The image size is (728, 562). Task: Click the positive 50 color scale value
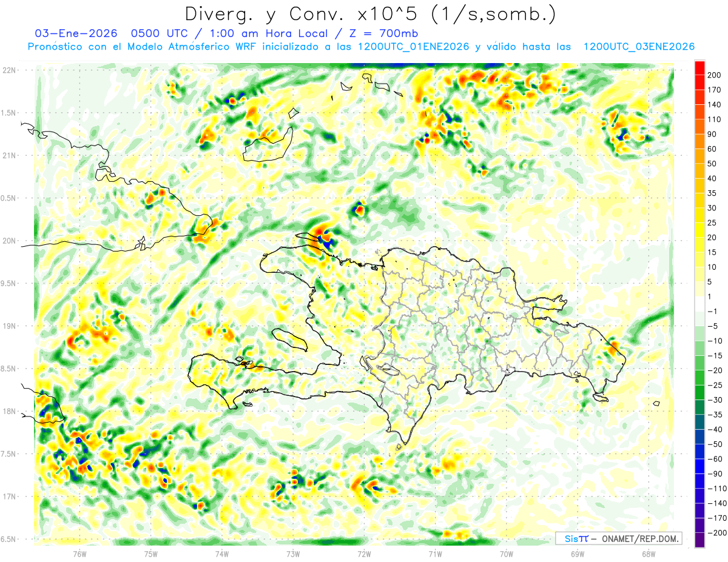pyautogui.click(x=712, y=164)
